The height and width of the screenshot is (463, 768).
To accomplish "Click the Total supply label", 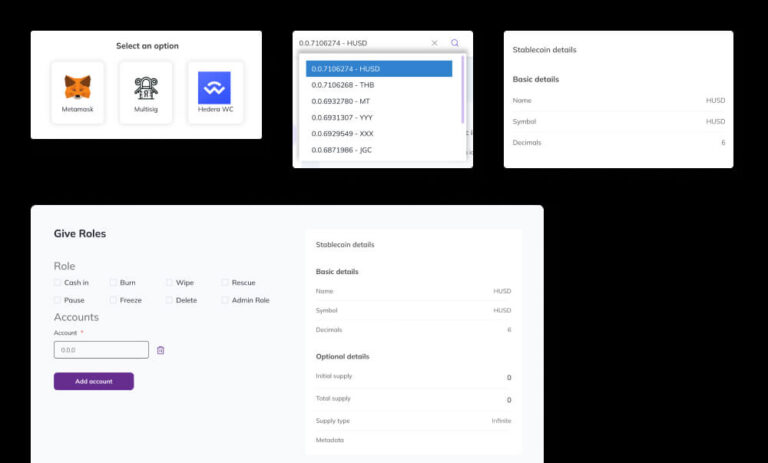I will coord(333,398).
